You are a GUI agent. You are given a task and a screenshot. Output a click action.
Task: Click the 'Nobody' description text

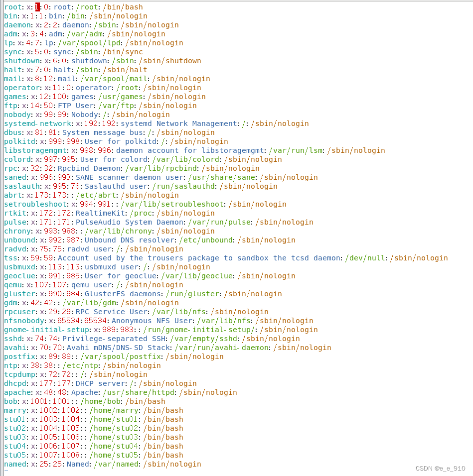85,115
